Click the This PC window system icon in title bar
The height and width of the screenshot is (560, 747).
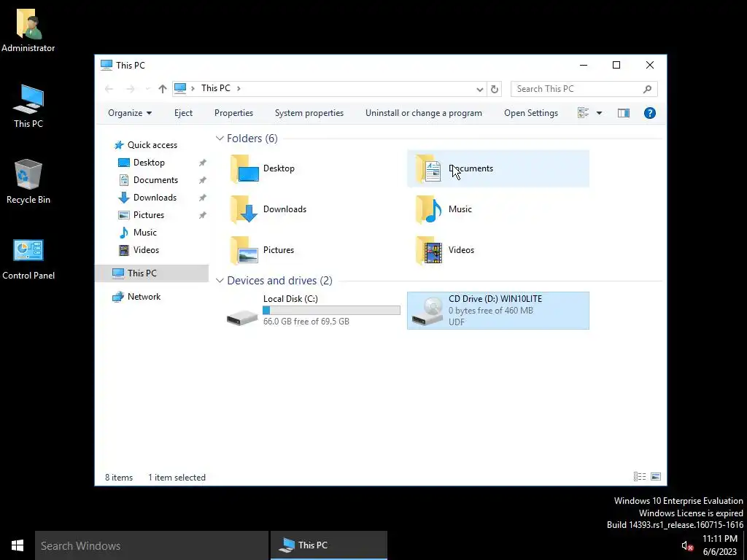tap(107, 65)
